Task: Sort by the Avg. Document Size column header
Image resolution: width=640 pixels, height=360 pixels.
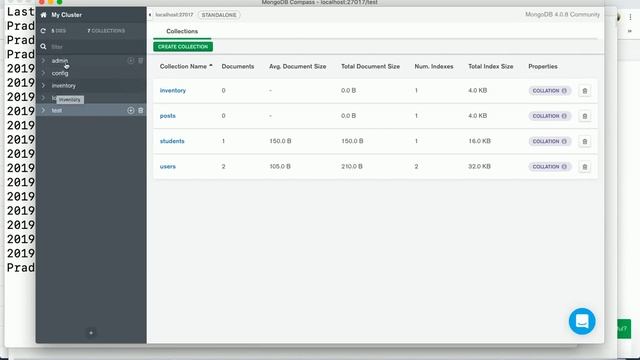Action: pyautogui.click(x=298, y=66)
